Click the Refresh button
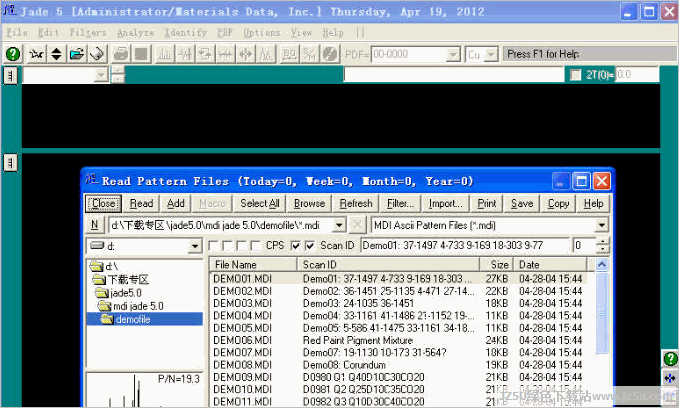 coord(356,203)
